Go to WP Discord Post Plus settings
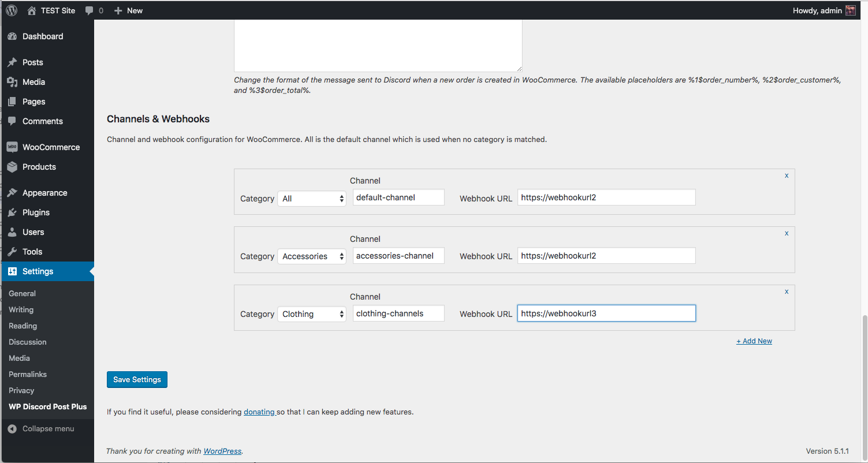Screen dimensions: 868x463 [x=47, y=406]
